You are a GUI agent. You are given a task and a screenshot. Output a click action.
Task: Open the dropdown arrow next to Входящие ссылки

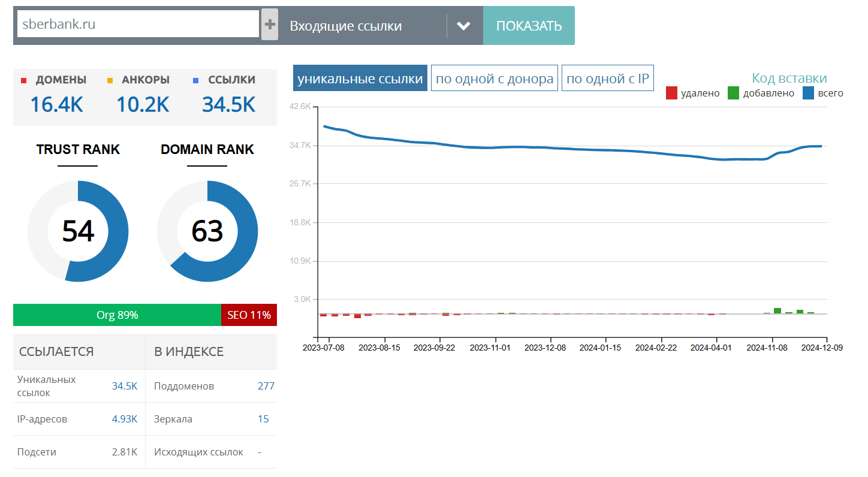pyautogui.click(x=463, y=26)
